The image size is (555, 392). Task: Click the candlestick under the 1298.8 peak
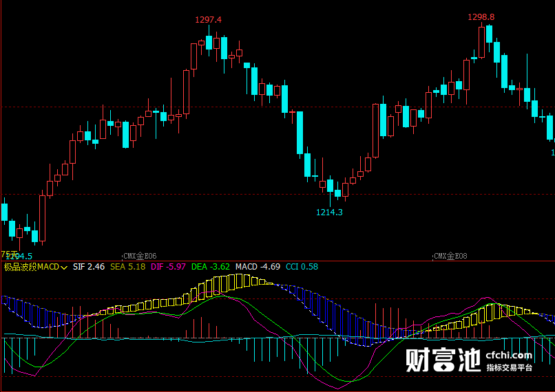click(481, 42)
